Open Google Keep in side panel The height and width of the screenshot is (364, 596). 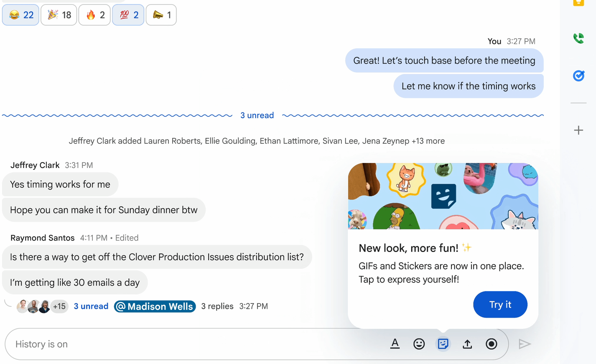578,3
